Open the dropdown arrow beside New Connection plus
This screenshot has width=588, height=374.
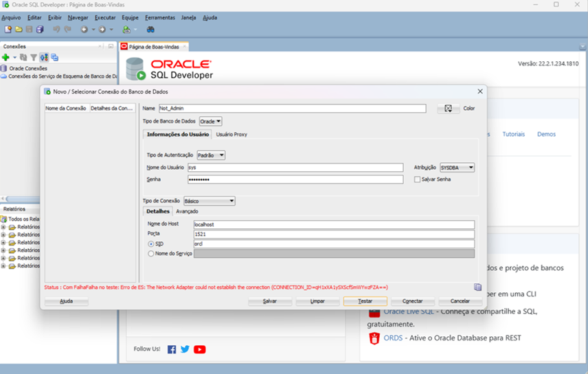14,58
